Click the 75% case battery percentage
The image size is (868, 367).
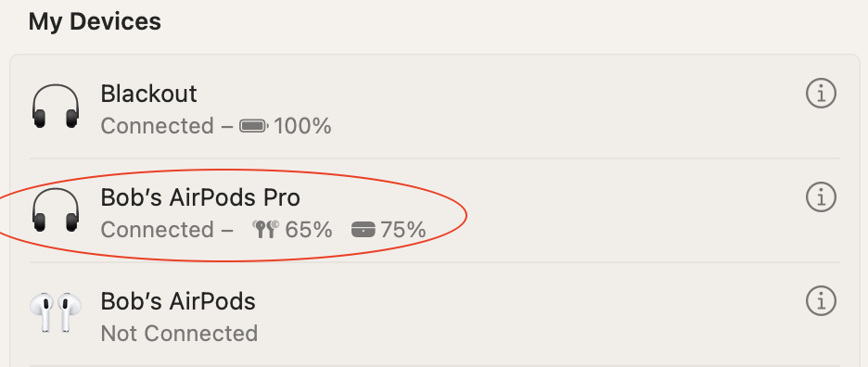tap(403, 229)
